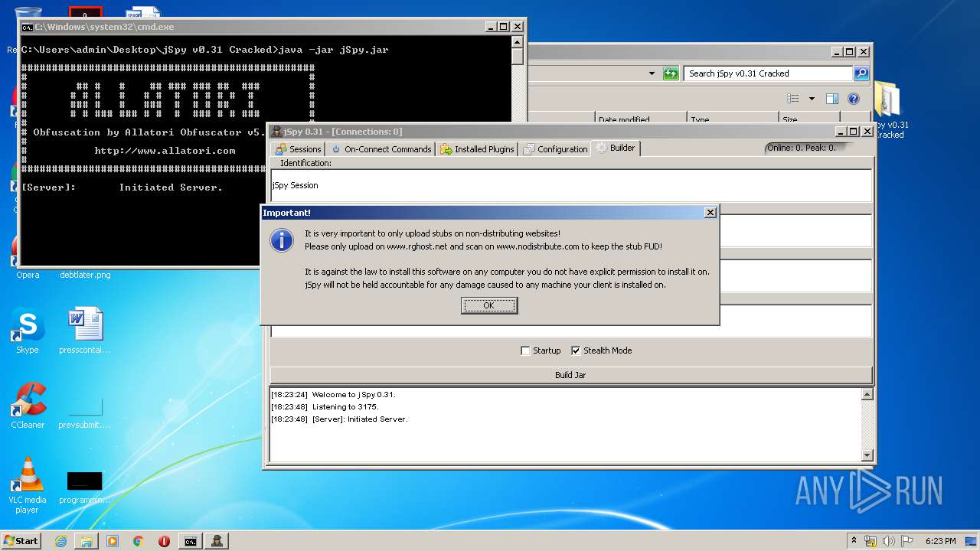Image resolution: width=980 pixels, height=551 pixels.
Task: Click the 'Search jSpy v0.31 Cracked' search box
Action: point(768,73)
